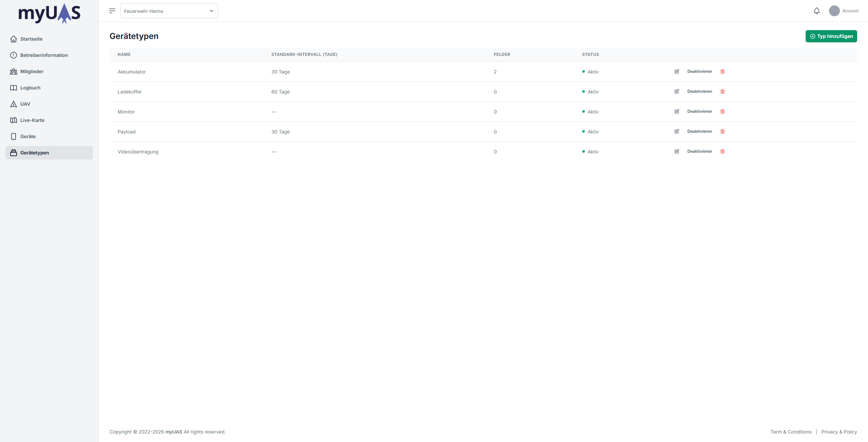The width and height of the screenshot is (868, 442).
Task: Delete the Ladekoffer device type
Action: click(x=723, y=91)
